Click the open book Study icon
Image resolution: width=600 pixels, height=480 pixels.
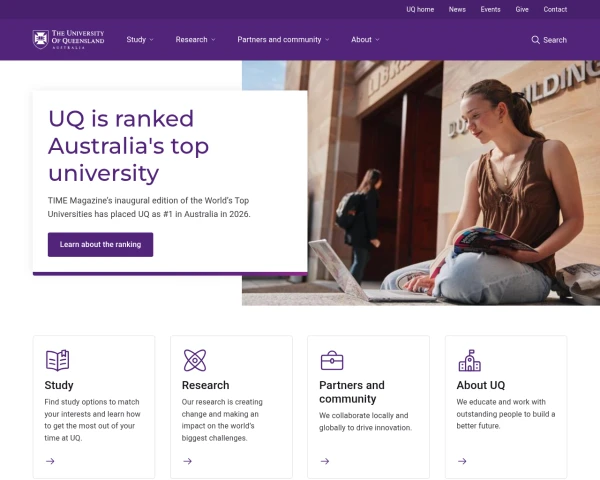tap(57, 360)
